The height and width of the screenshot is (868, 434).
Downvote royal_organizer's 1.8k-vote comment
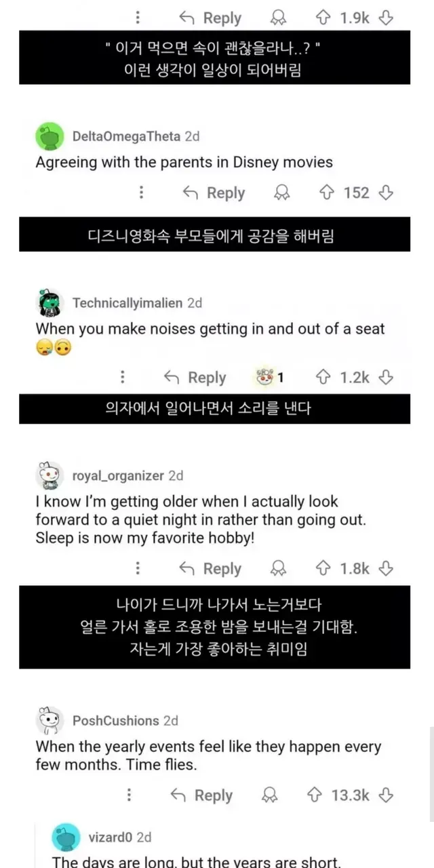[x=386, y=568]
